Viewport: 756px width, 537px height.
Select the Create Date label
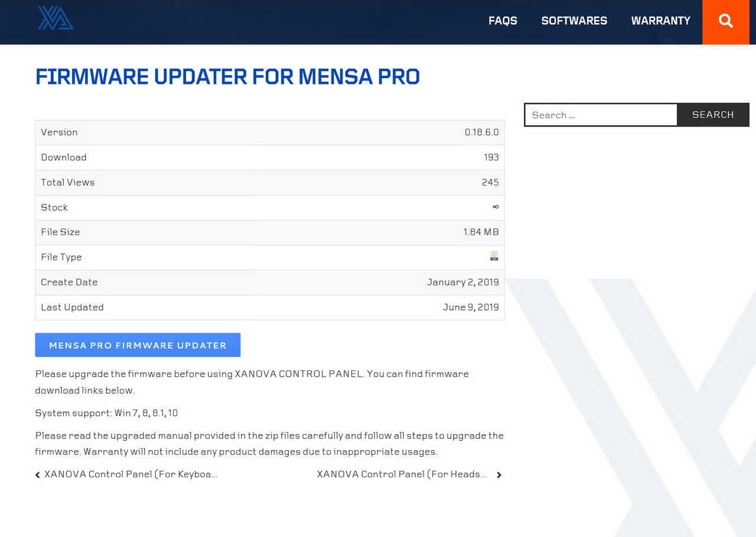[x=69, y=282]
